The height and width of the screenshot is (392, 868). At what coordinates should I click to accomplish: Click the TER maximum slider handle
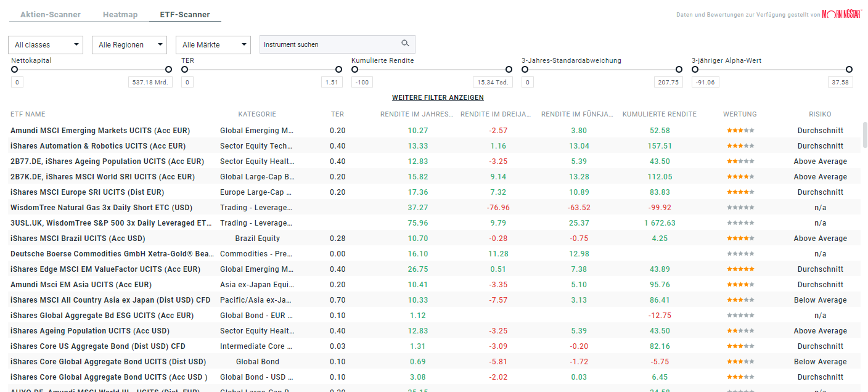pyautogui.click(x=338, y=70)
